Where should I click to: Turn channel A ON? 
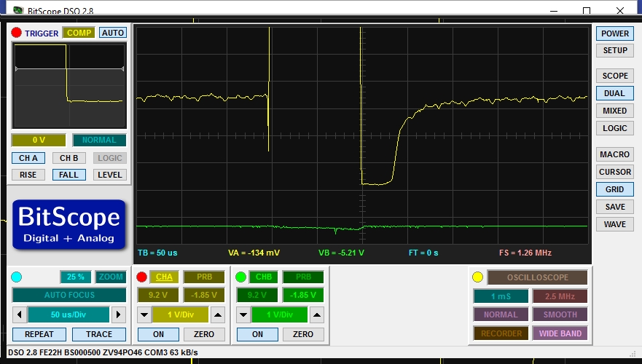point(158,334)
